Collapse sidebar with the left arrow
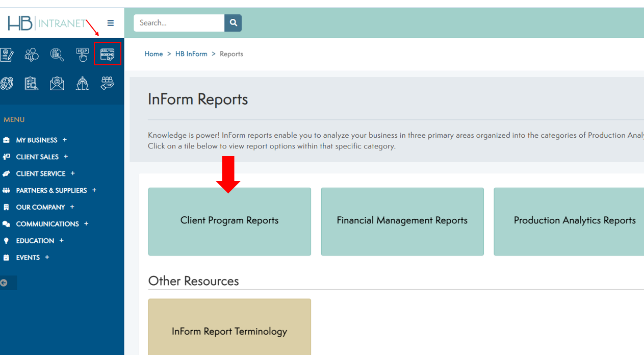Viewport: 644px width, 355px height. point(5,283)
